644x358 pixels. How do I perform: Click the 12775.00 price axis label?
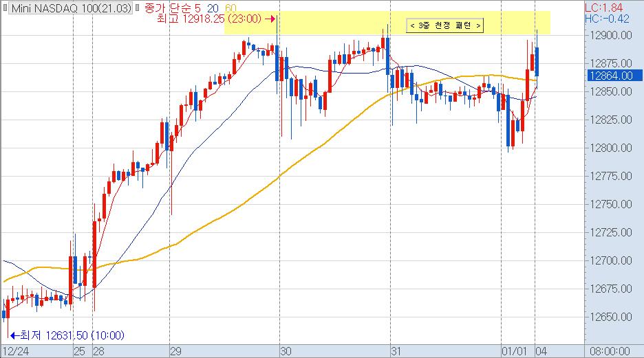point(611,177)
